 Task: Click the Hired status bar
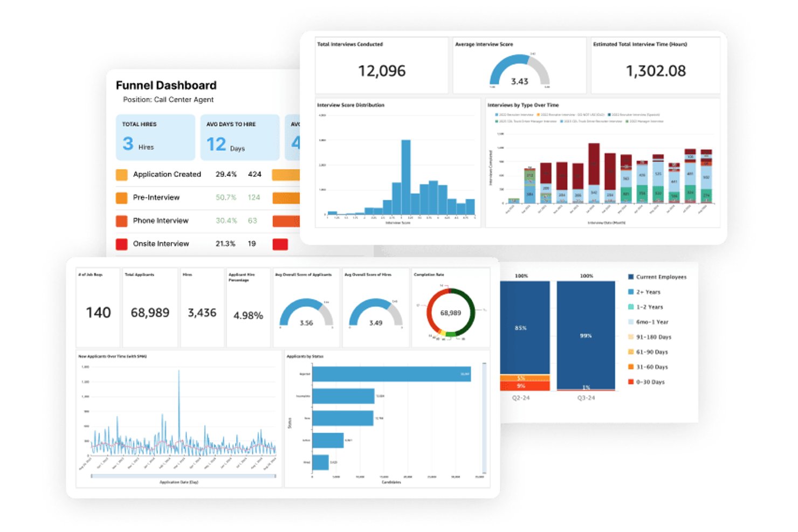pos(320,462)
